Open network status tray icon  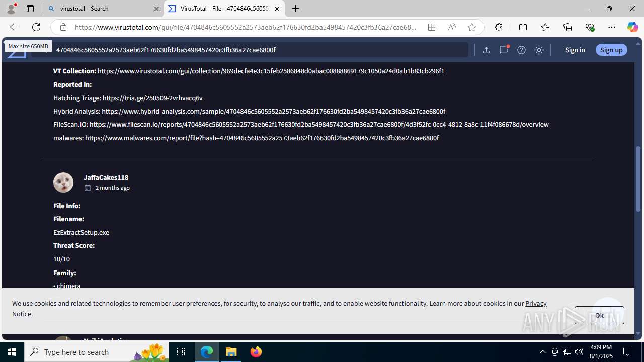point(567,352)
